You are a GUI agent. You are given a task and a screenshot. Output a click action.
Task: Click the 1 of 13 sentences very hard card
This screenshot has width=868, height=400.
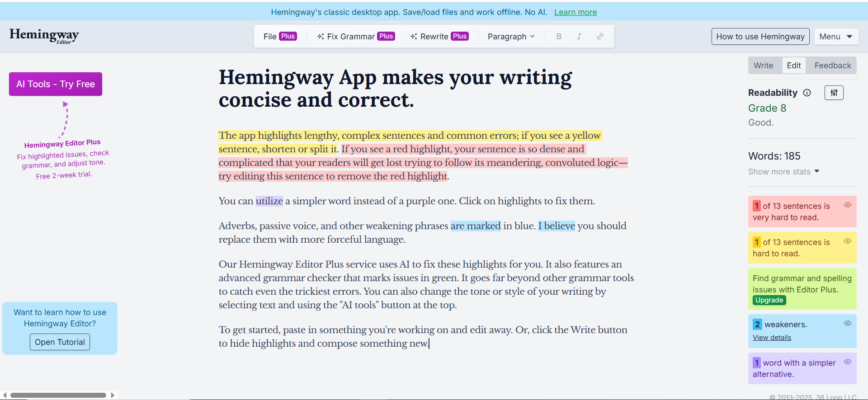[802, 212]
